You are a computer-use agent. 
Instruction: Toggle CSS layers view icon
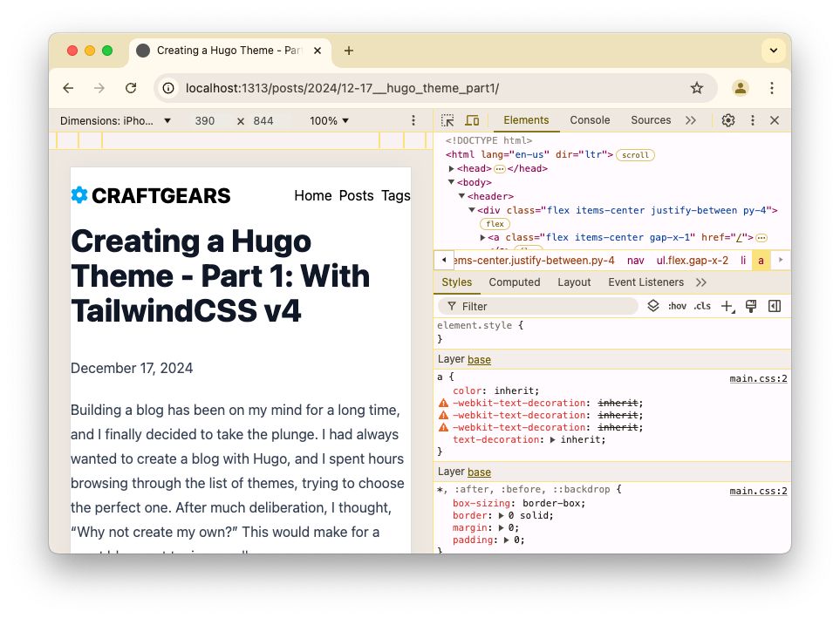(x=653, y=306)
